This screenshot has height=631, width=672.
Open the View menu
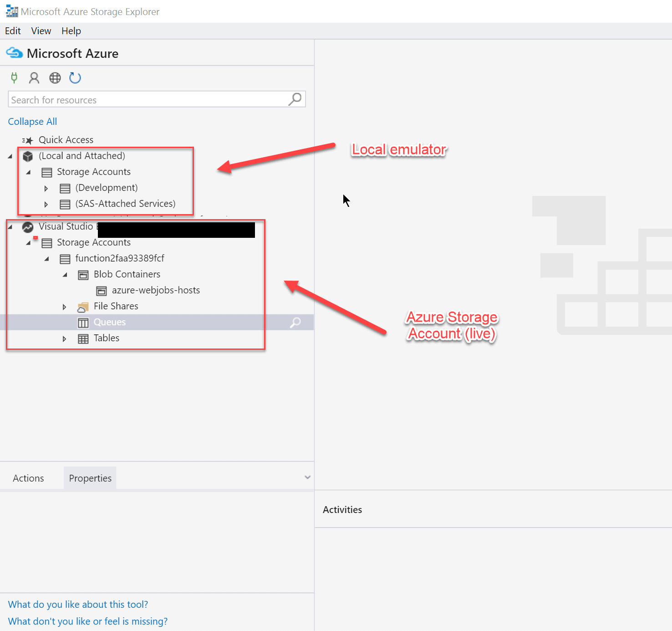click(x=41, y=31)
